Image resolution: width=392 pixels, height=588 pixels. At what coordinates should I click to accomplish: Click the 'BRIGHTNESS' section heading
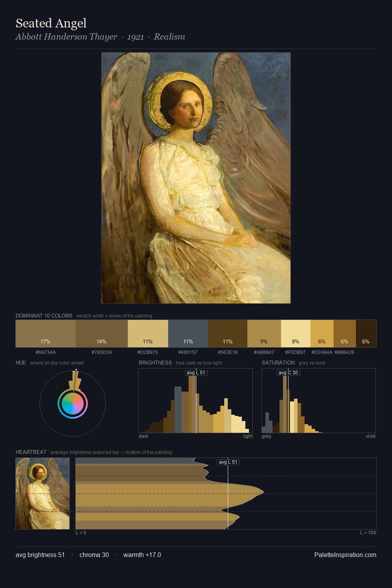coord(155,363)
